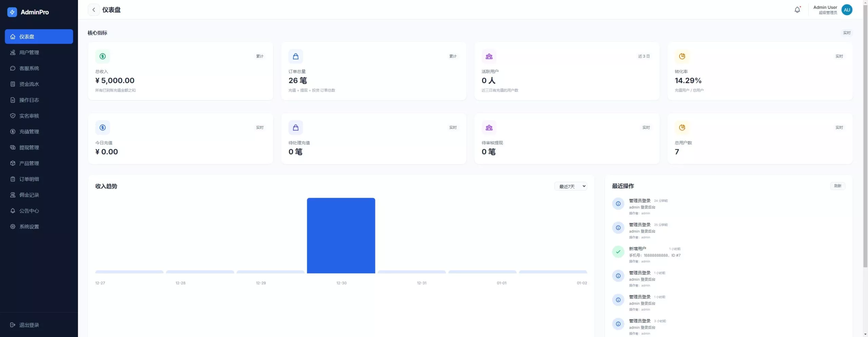The height and width of the screenshot is (337, 868).
Task: Open the 客服系统 section in sidebar
Action: (28, 68)
